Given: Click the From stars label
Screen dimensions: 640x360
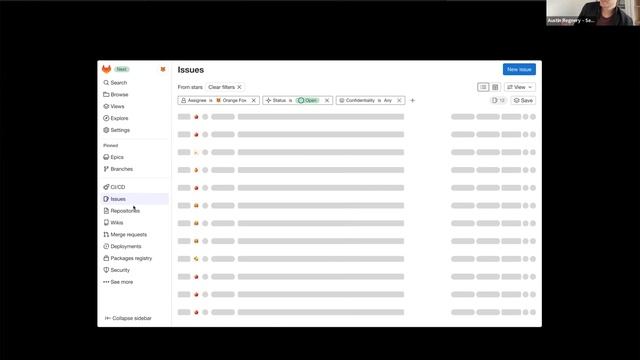Looking at the screenshot, I should tap(190, 87).
